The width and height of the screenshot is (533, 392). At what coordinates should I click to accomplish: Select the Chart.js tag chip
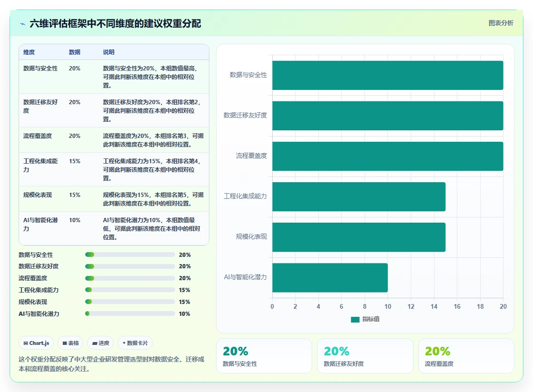(x=36, y=343)
